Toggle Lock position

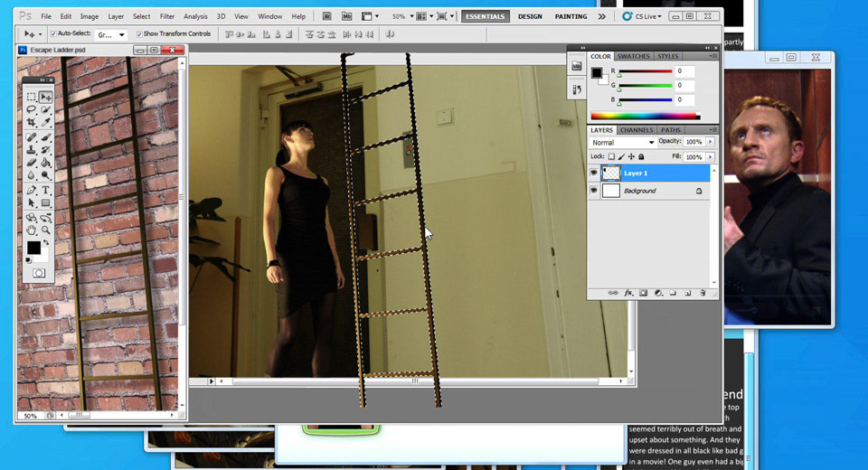631,156
